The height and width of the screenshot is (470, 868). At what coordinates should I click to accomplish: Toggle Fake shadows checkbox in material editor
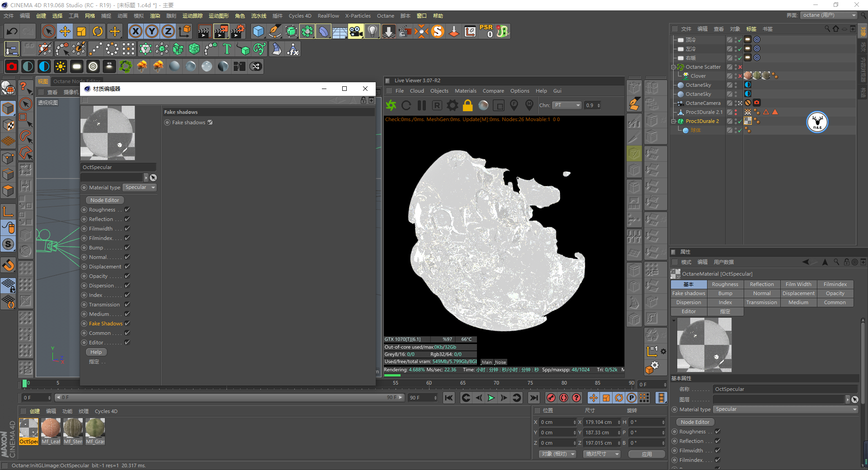210,122
